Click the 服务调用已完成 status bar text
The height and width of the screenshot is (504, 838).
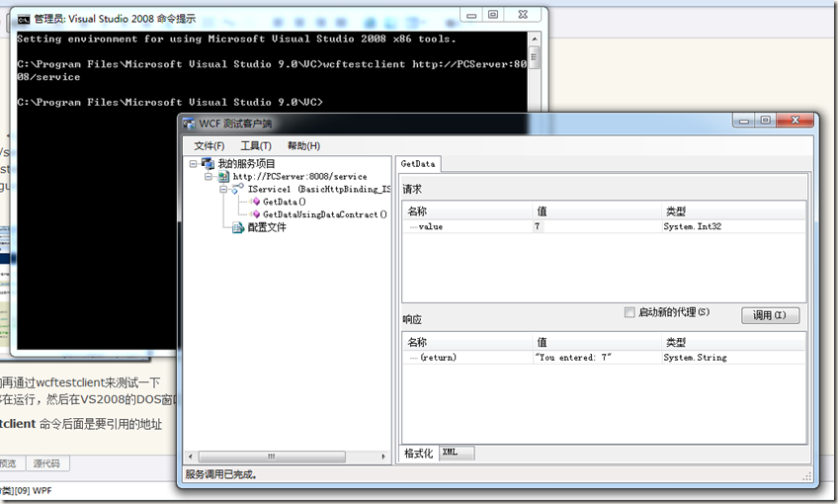[x=220, y=474]
